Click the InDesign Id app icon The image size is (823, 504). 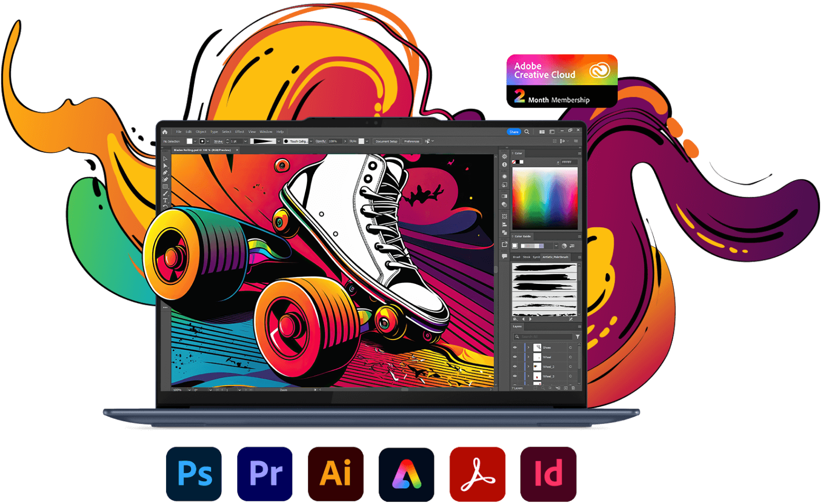point(548,474)
